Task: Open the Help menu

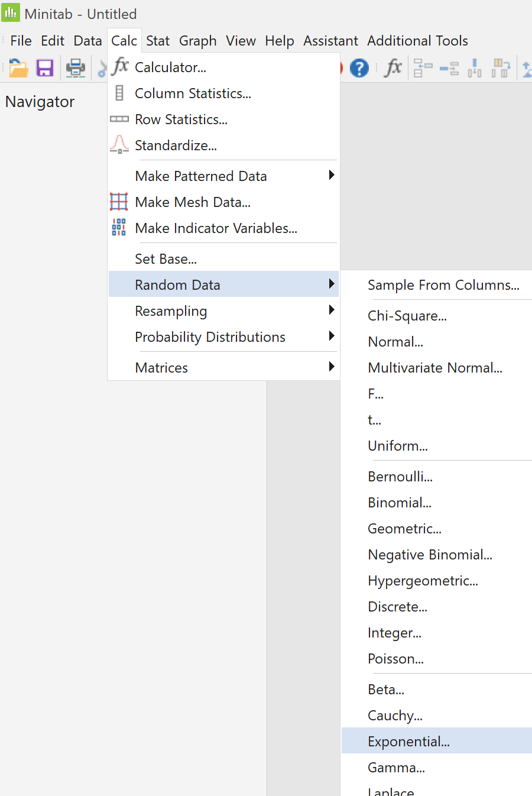Action: pyautogui.click(x=280, y=41)
